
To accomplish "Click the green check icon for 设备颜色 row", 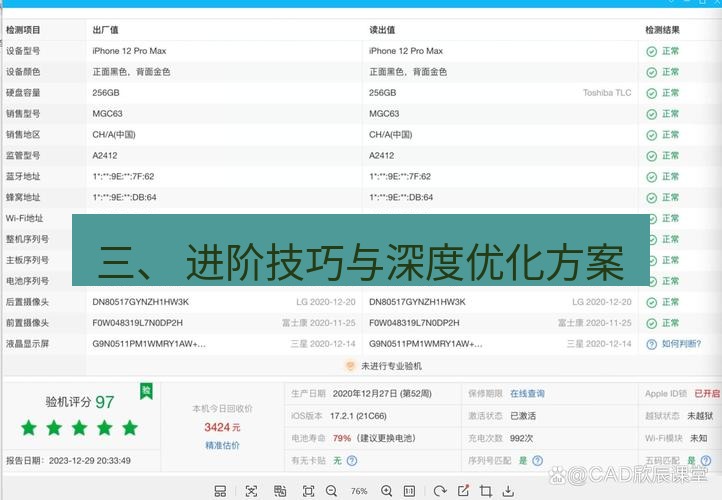I will (x=651, y=72).
